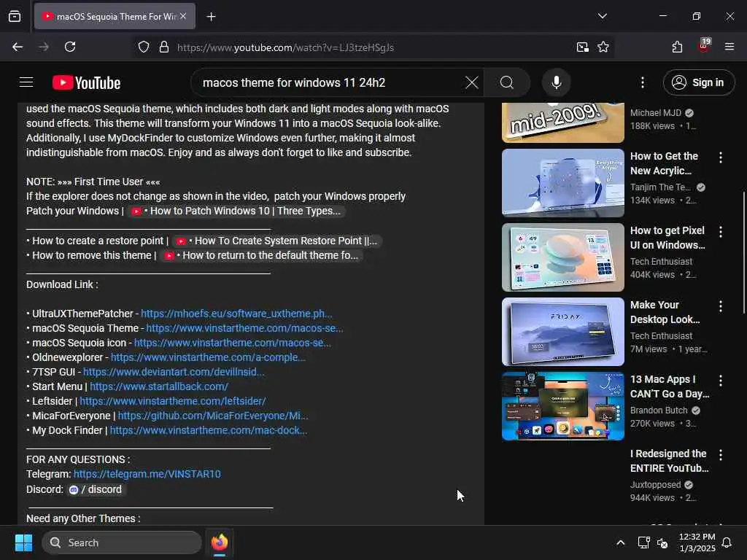Open the notification bell in taskbar
747x560 pixels.
[727, 542]
